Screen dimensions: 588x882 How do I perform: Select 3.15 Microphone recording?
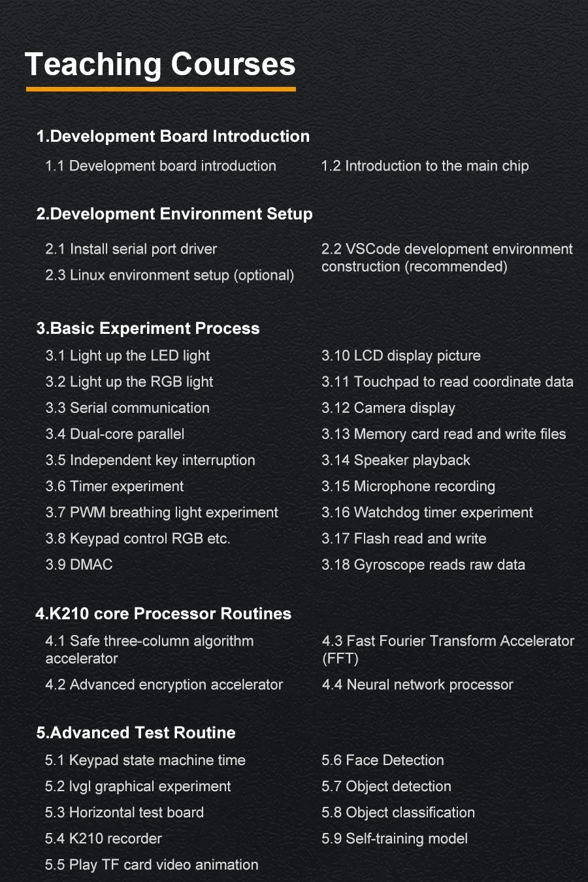[408, 486]
